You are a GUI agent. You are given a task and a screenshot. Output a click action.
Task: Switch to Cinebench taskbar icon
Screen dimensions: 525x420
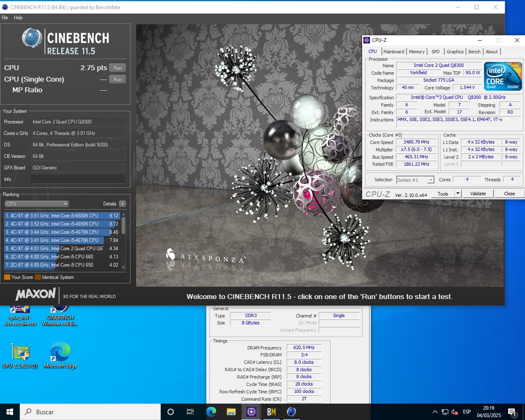tap(291, 412)
